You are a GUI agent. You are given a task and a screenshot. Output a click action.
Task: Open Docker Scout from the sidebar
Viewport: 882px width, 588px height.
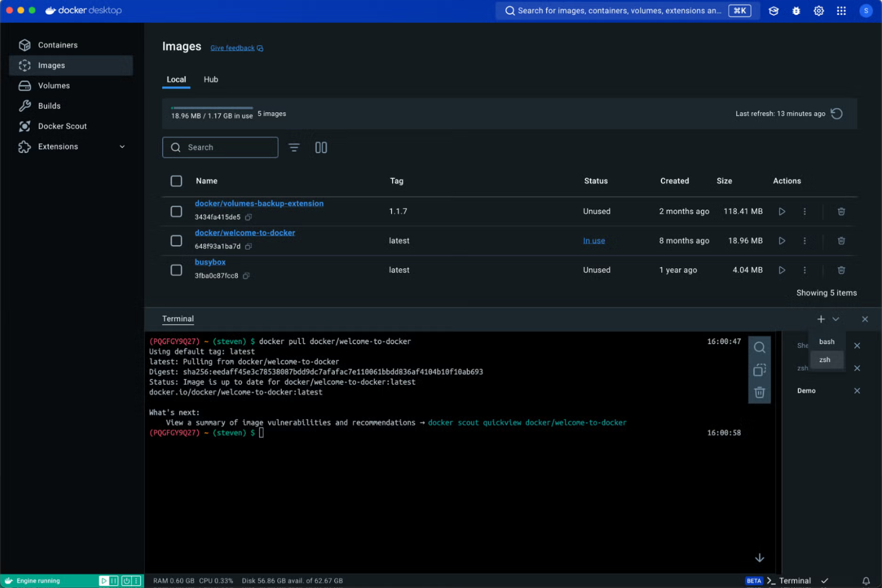[x=61, y=126]
